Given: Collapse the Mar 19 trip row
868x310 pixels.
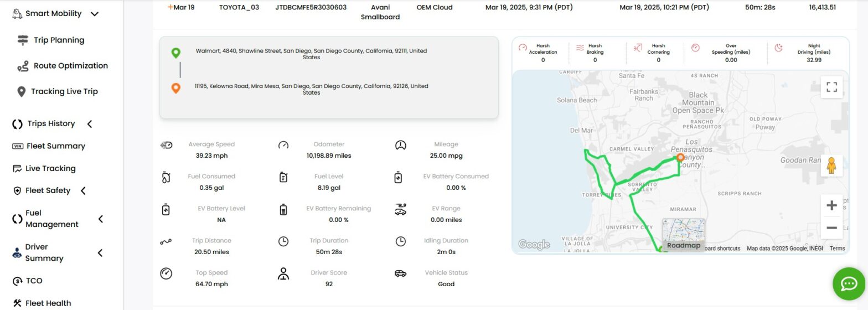Looking at the screenshot, I should point(170,7).
